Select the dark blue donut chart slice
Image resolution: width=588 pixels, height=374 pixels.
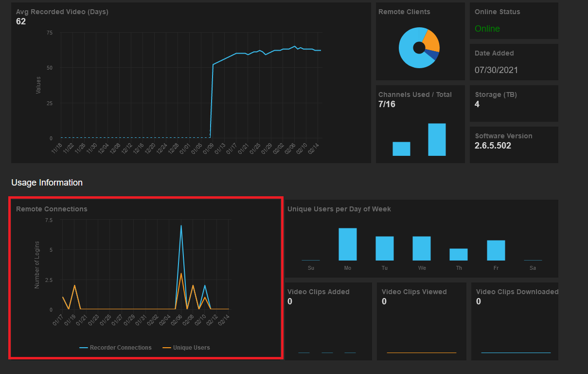pyautogui.click(x=433, y=56)
